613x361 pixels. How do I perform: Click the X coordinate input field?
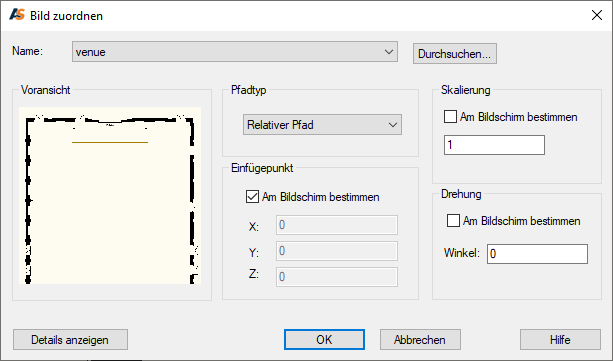pyautogui.click(x=337, y=225)
